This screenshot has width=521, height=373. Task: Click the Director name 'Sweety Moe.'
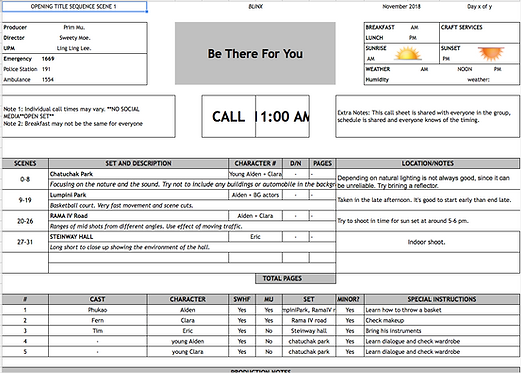[x=75, y=38]
